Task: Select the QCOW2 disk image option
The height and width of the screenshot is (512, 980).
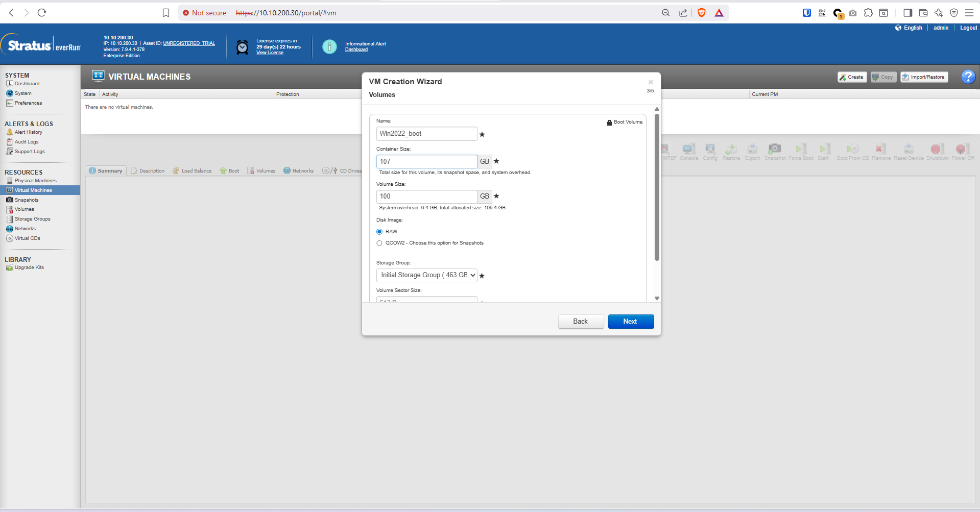Action: (x=379, y=243)
